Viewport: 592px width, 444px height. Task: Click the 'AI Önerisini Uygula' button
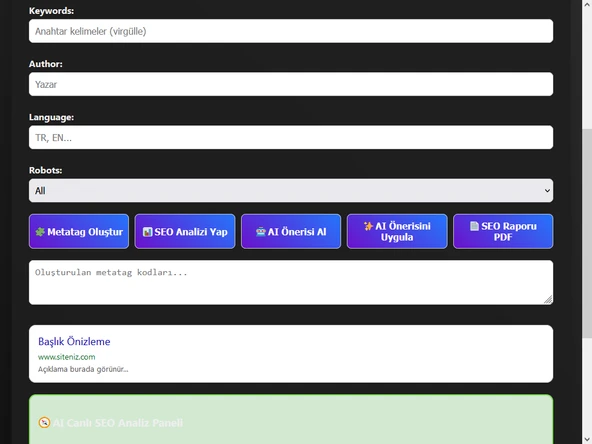pyautogui.click(x=397, y=231)
